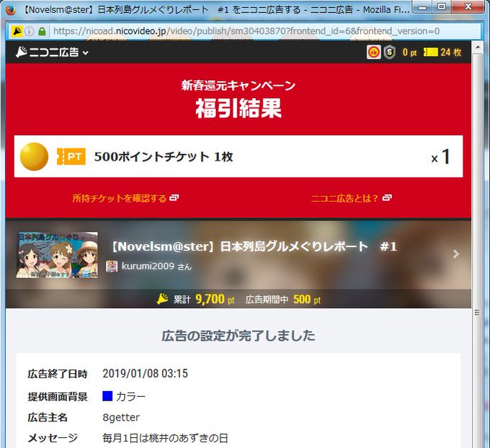Click the 24 枚 ticket count
Viewport: 490px width, 448px height.
[x=451, y=52]
